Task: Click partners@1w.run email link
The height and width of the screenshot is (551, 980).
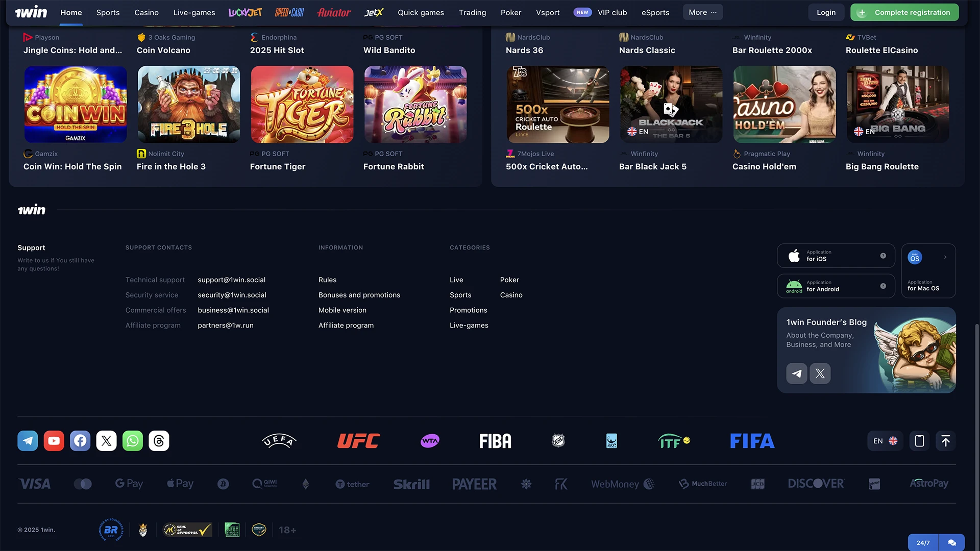Action: tap(226, 325)
